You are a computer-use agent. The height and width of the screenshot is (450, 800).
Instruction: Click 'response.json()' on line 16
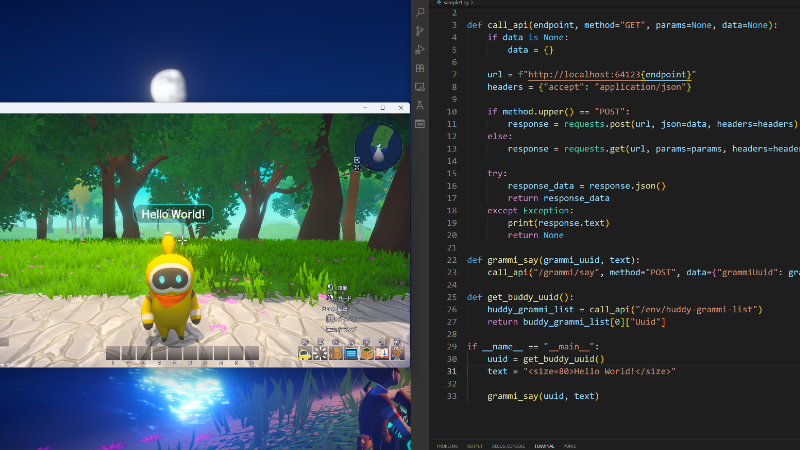[628, 186]
